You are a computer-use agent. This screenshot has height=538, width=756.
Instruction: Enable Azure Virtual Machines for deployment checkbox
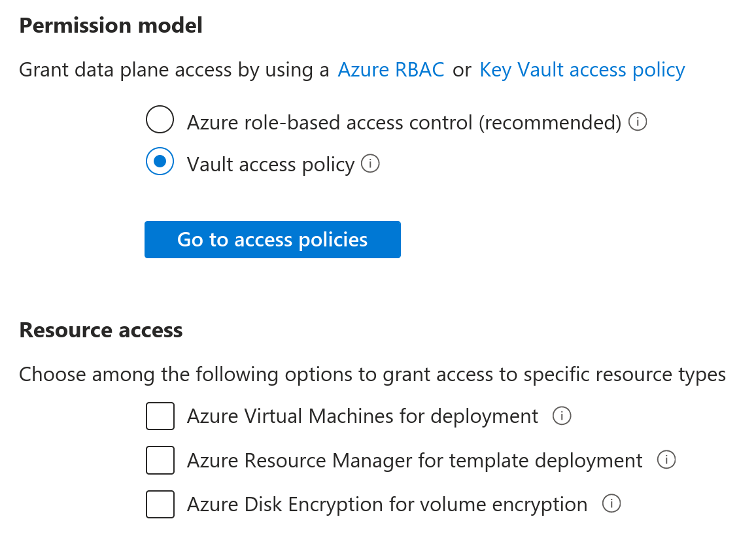160,416
